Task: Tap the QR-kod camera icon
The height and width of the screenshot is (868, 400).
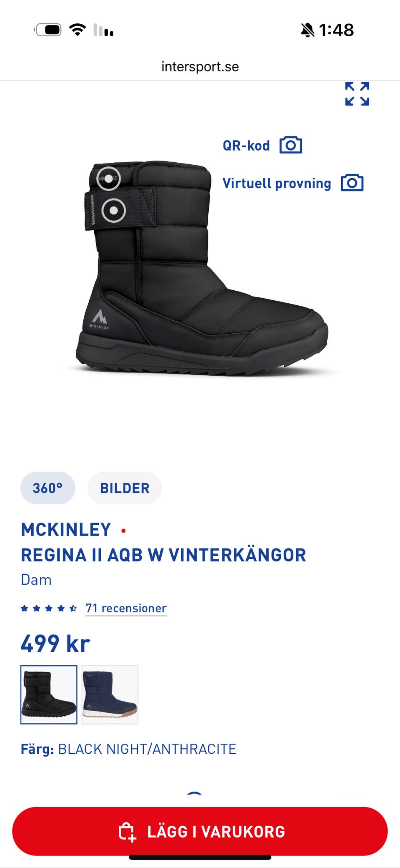Action: [291, 145]
